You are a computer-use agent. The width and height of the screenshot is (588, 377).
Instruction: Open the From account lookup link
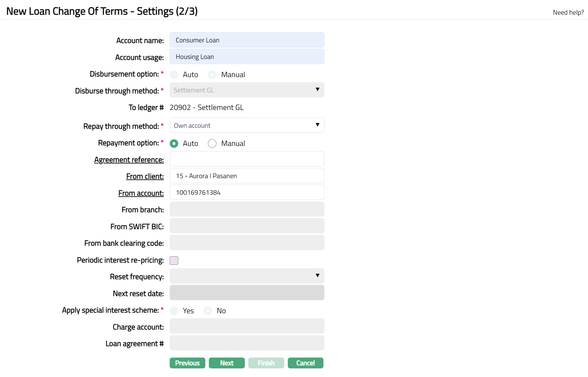point(141,193)
